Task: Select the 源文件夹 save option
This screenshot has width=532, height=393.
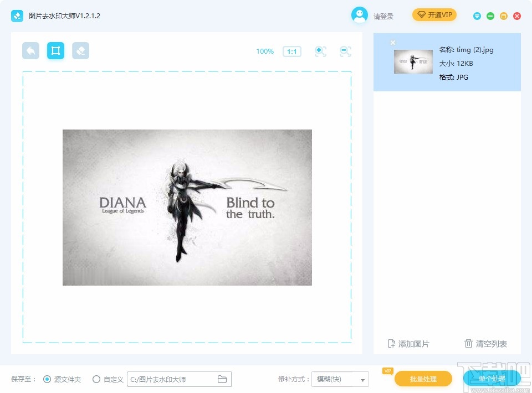Action: [62, 380]
